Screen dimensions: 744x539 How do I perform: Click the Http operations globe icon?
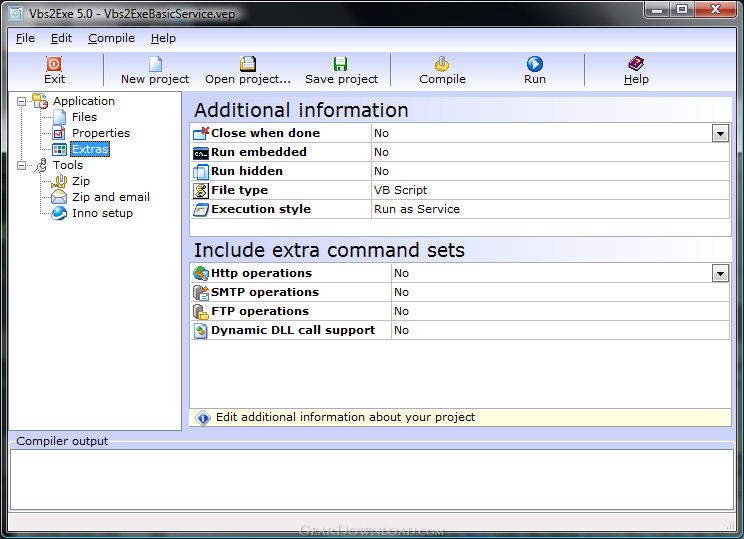pyautogui.click(x=201, y=273)
